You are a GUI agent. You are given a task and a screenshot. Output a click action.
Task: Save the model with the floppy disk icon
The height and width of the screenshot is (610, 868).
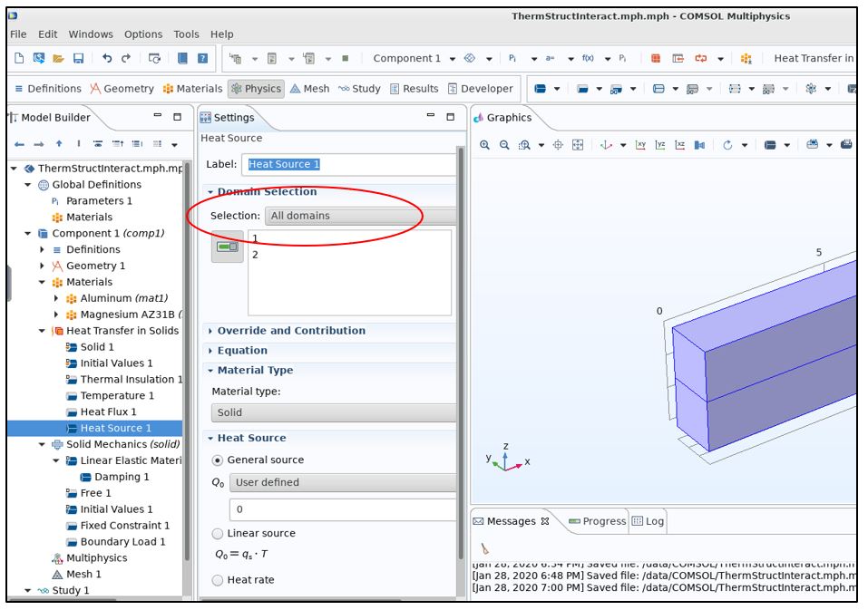point(78,58)
